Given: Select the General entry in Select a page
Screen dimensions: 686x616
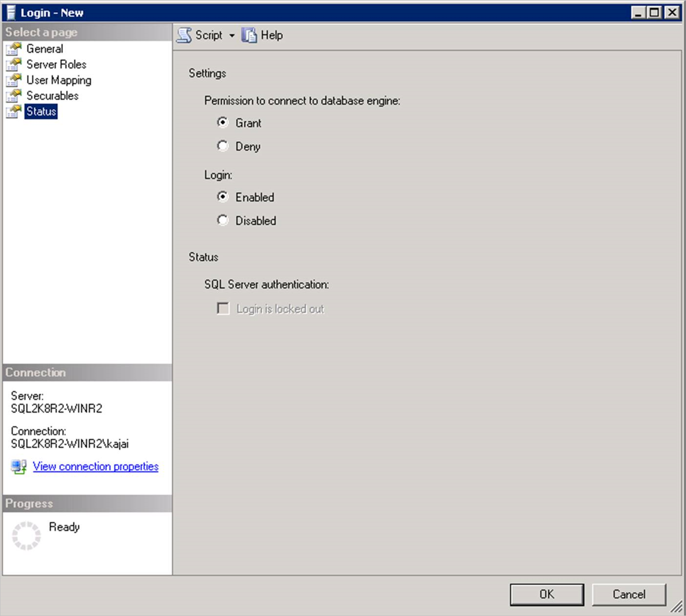Looking at the screenshot, I should coord(45,48).
